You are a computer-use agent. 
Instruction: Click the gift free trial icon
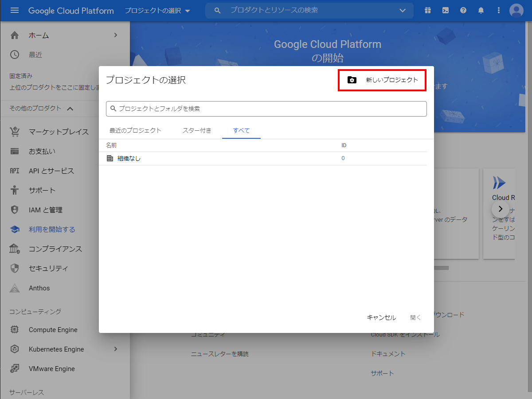pos(427,11)
